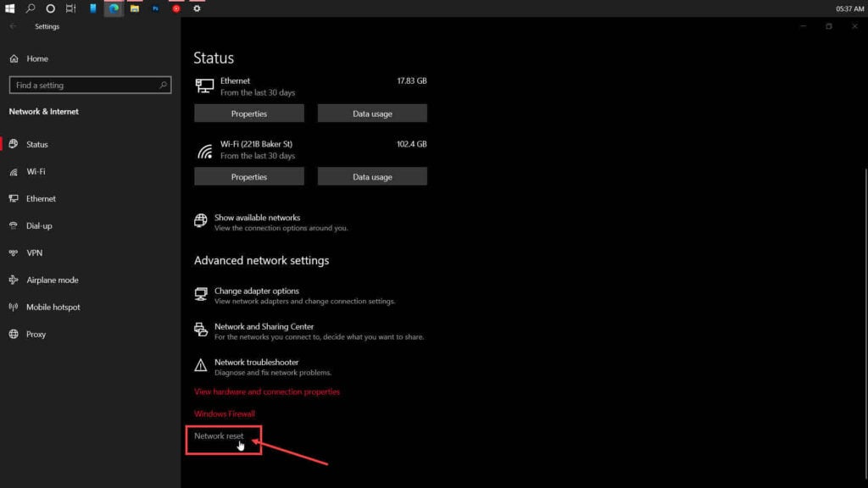The image size is (868, 488).
Task: Open the Ethernet section in sidebar
Action: (x=41, y=199)
